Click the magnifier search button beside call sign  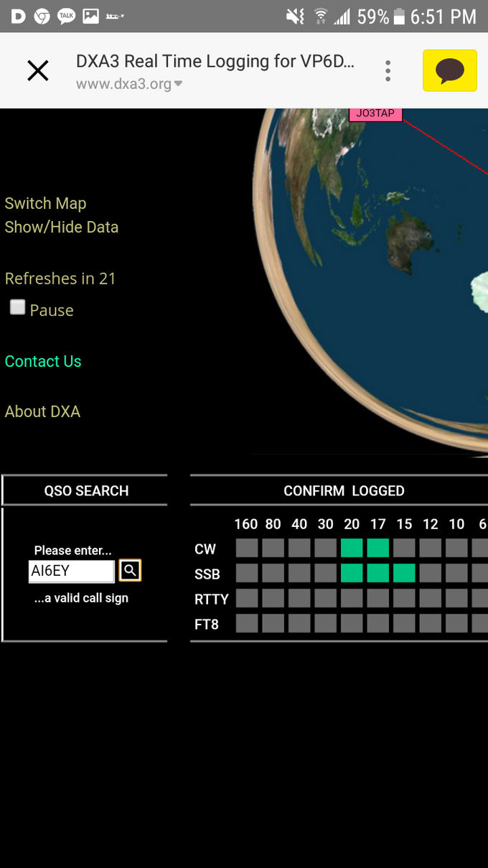pos(130,571)
